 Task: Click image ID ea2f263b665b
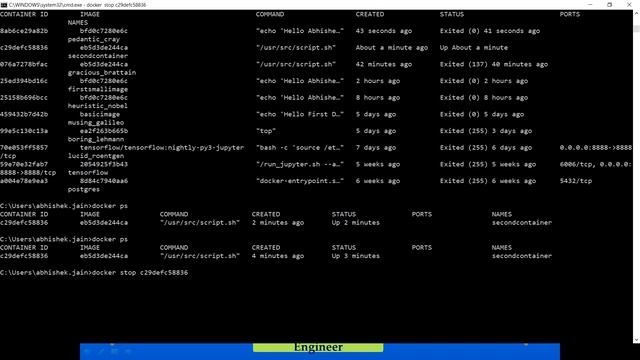[104, 131]
